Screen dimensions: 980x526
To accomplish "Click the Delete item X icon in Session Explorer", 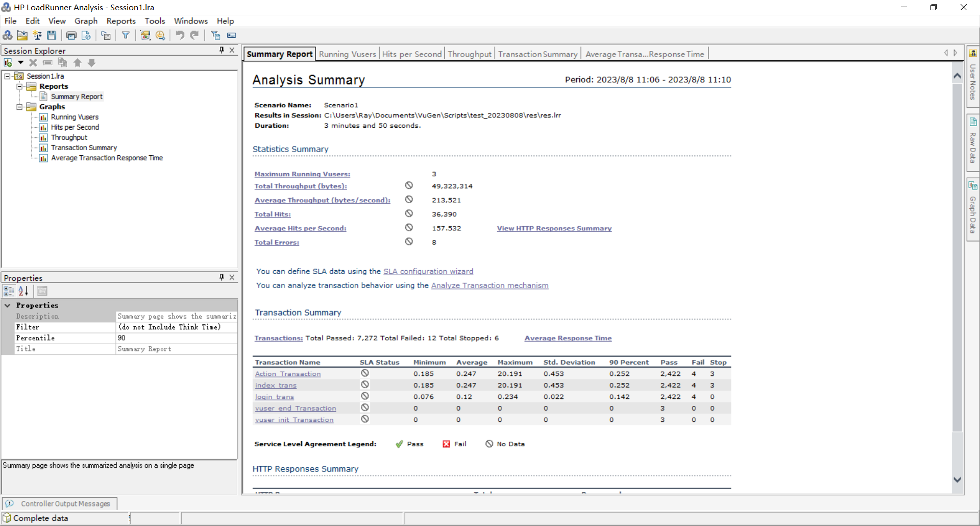I will coord(33,63).
